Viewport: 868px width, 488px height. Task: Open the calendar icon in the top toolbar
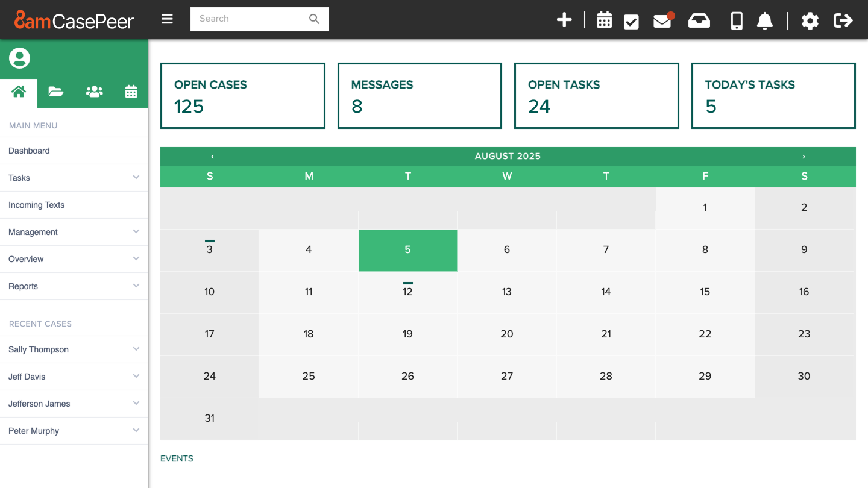tap(604, 20)
